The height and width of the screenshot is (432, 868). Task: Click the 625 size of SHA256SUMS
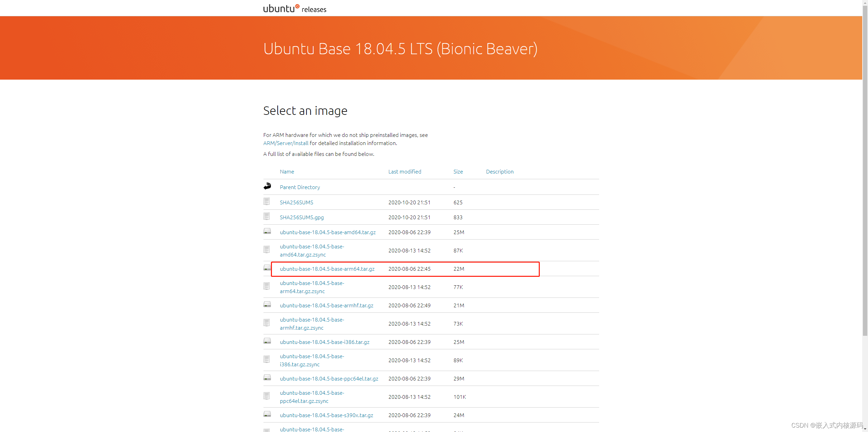click(x=458, y=202)
